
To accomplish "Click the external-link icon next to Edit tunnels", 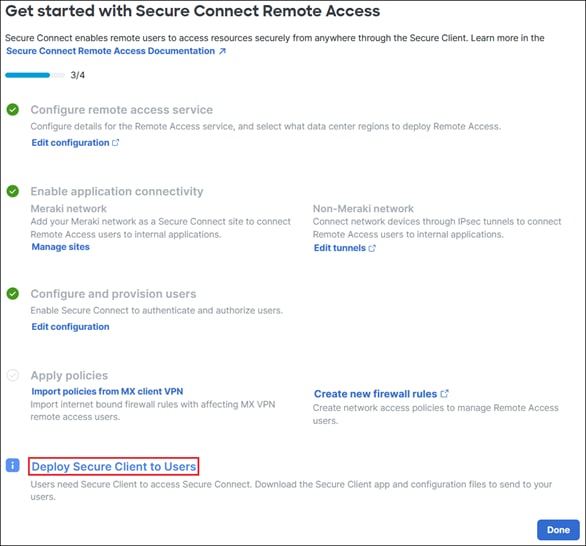I will tap(372, 248).
